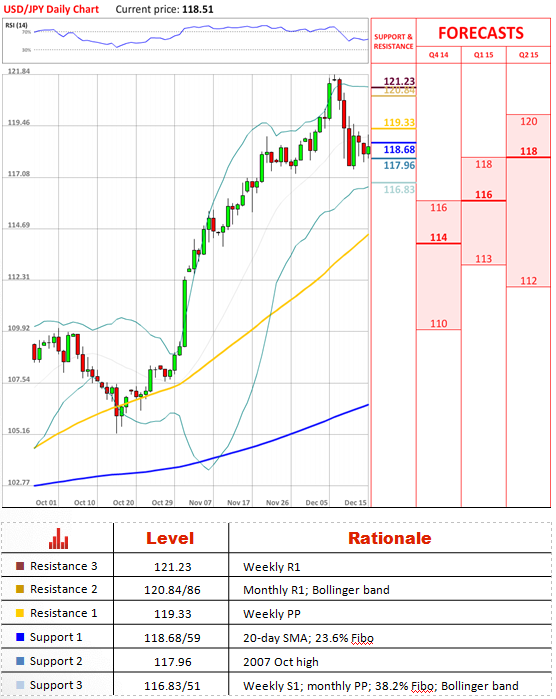This screenshot has width=556, height=699.
Task: Click the Support 3 light blue swatch
Action: (20, 685)
